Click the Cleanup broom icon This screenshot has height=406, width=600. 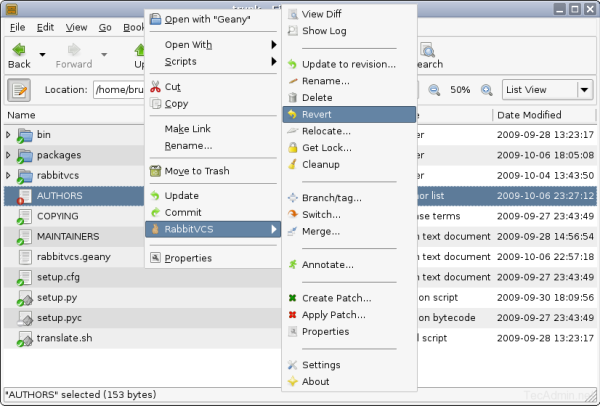click(x=293, y=164)
